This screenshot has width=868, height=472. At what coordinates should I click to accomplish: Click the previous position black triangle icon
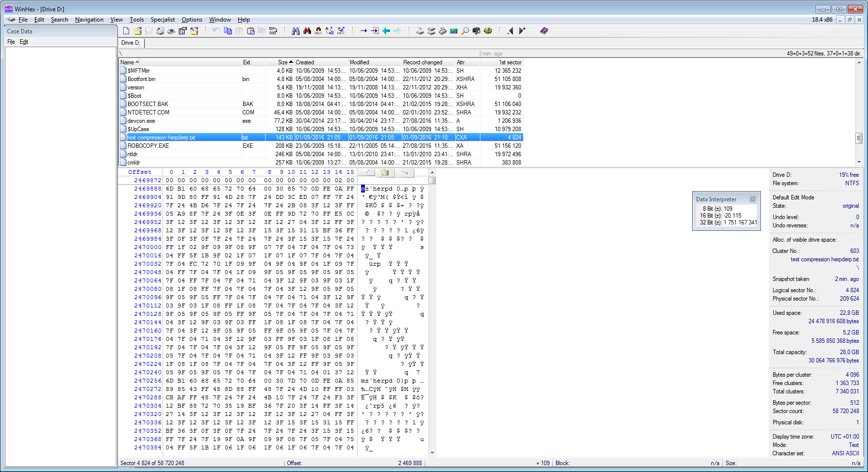tap(510, 31)
